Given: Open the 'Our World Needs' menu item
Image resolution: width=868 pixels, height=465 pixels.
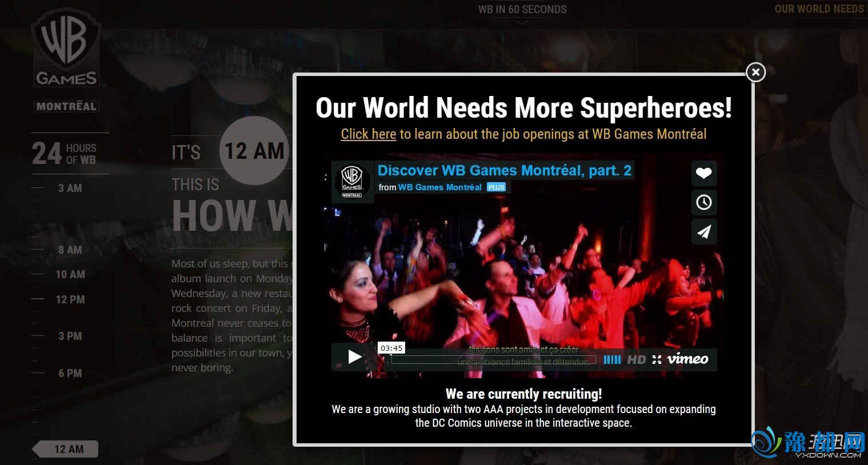Looking at the screenshot, I should coord(819,9).
